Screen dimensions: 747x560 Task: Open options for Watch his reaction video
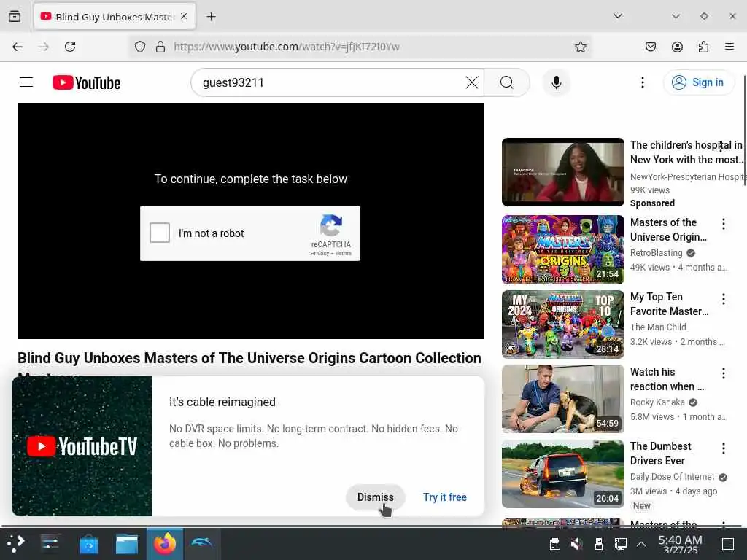click(723, 373)
